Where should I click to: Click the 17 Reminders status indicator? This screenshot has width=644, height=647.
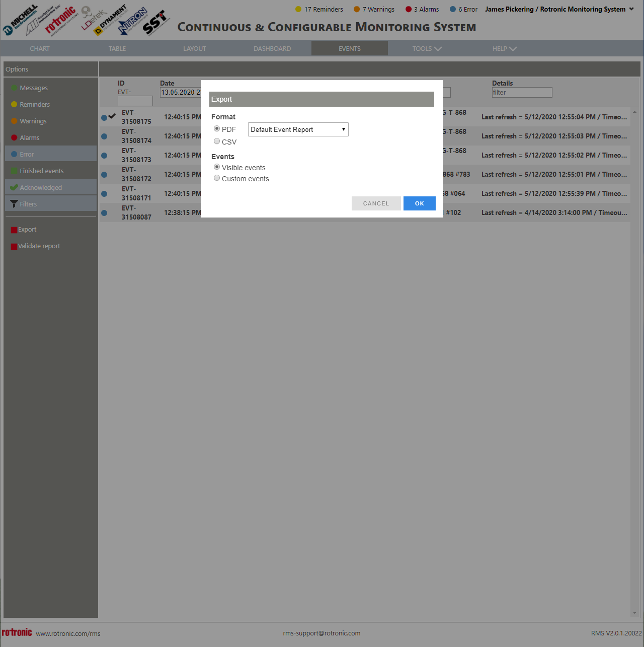[319, 9]
